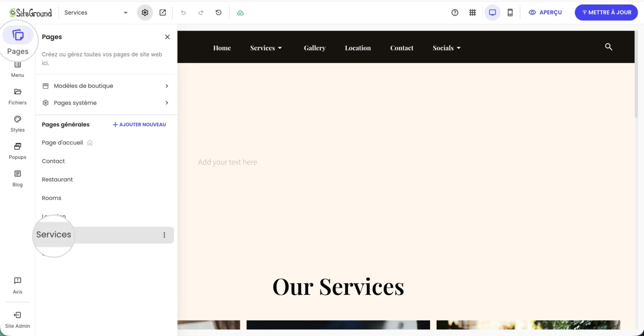Open the Avis feedback panel
This screenshot has height=336, width=644.
18,286
